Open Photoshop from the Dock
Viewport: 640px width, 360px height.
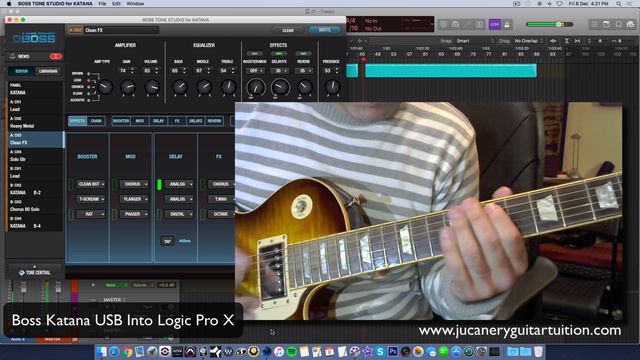[x=393, y=351]
